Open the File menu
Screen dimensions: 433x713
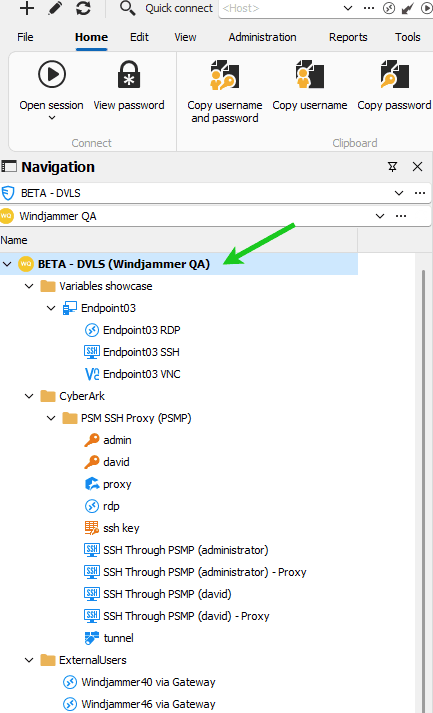25,37
